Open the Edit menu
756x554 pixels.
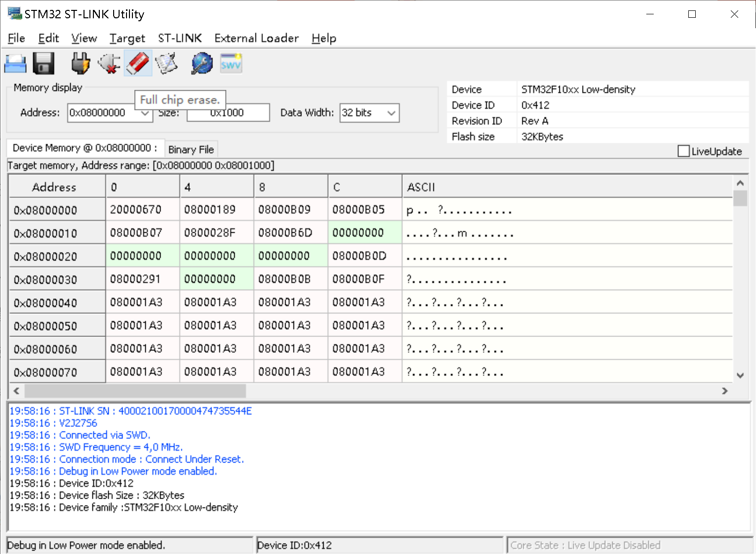[48, 38]
